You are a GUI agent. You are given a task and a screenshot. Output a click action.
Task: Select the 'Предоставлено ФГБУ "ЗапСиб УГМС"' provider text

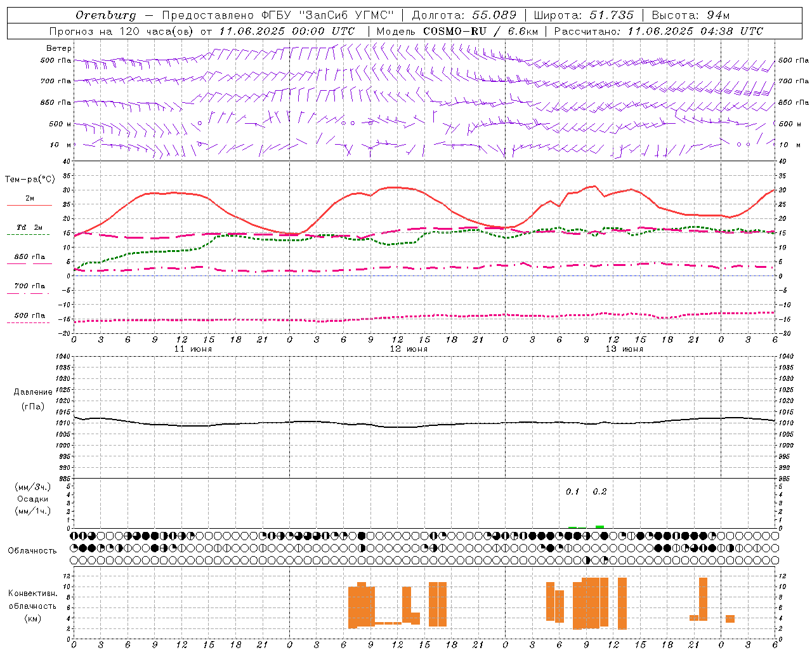[278, 15]
